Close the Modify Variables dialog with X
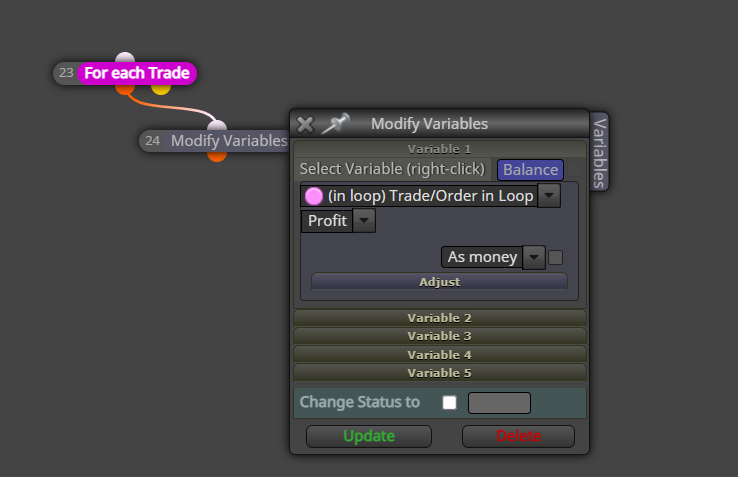The width and height of the screenshot is (738, 477). coord(305,125)
